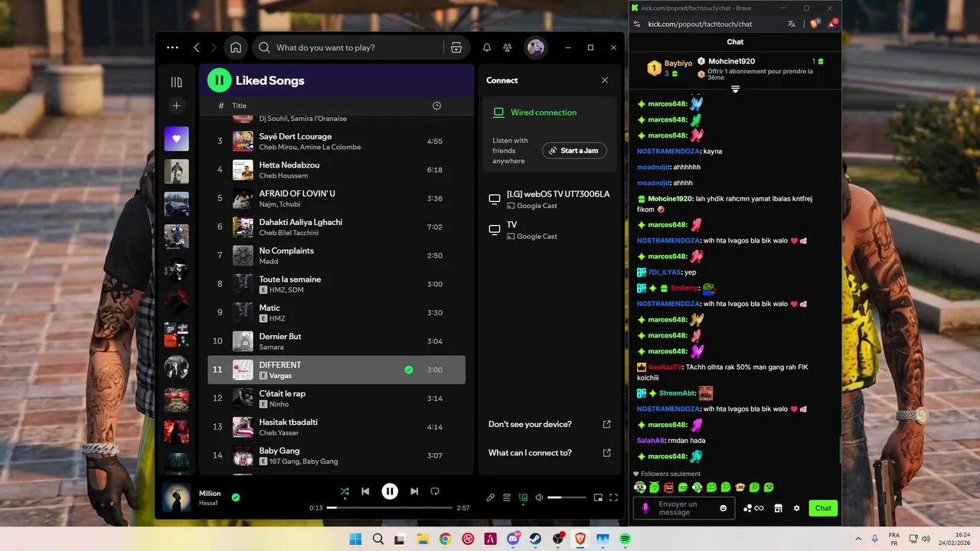
Task: Open Friend Activity icon
Action: coord(508,47)
